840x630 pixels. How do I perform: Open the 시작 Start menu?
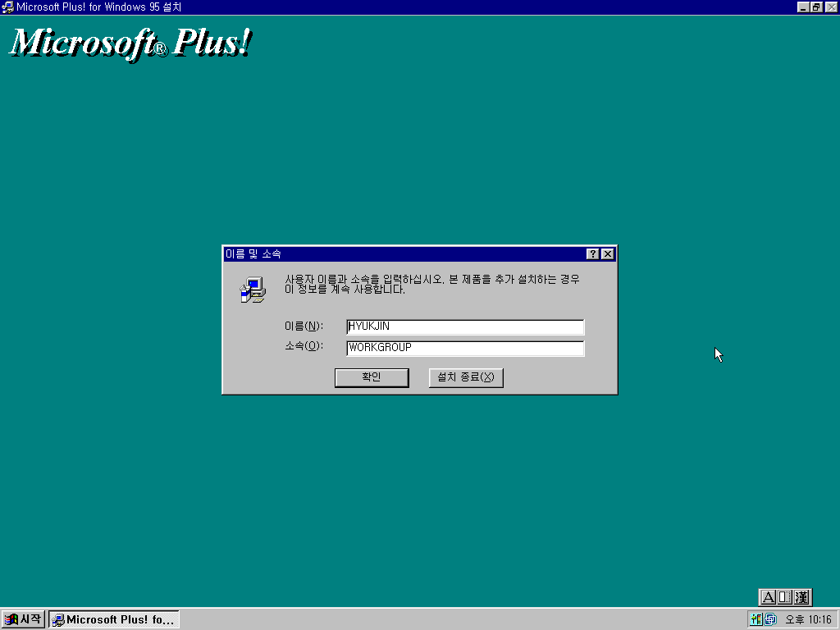tap(22, 619)
